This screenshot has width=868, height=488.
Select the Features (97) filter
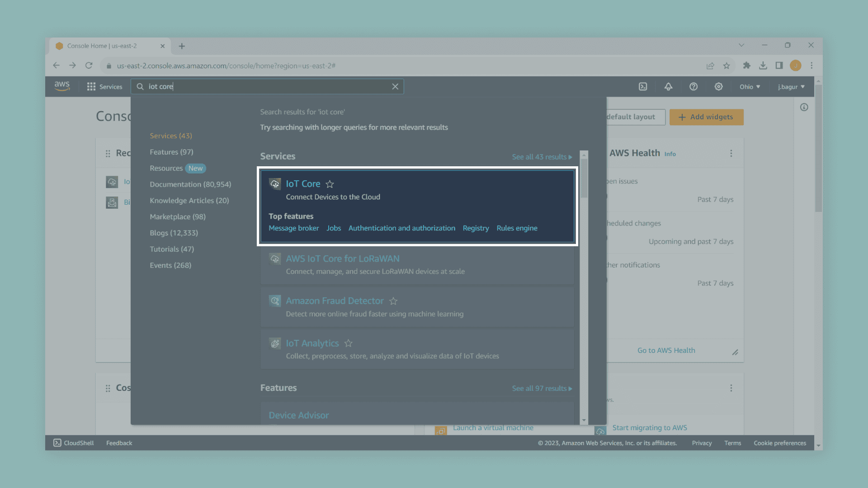click(171, 152)
